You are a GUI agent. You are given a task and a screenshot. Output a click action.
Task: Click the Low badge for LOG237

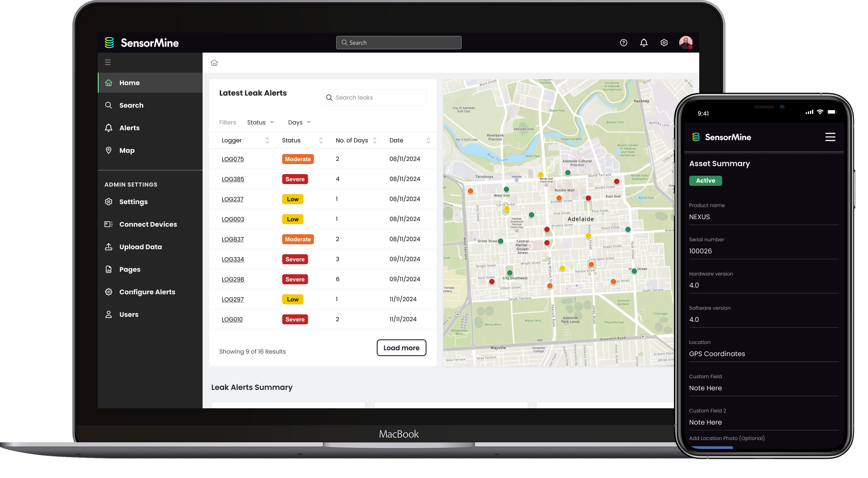(x=292, y=199)
